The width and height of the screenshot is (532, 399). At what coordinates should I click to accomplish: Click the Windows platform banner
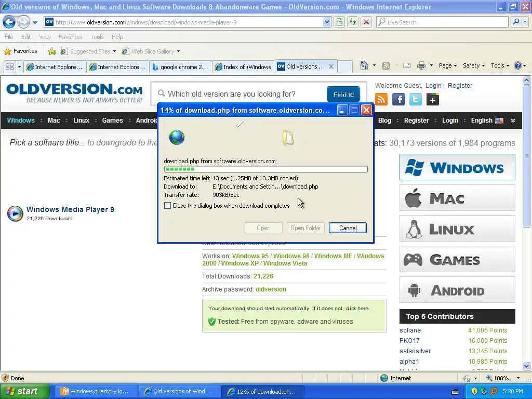tap(457, 167)
